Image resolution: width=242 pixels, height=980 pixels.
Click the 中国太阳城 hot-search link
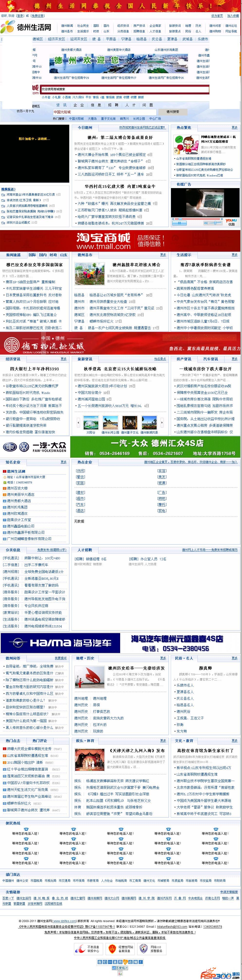(x=76, y=118)
